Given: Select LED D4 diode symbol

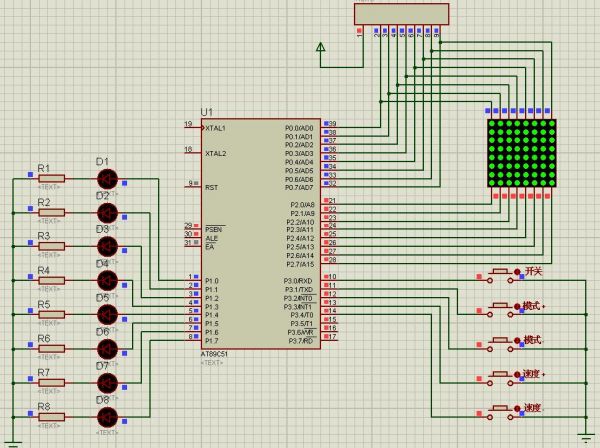Looking at the screenshot, I should point(107,281).
